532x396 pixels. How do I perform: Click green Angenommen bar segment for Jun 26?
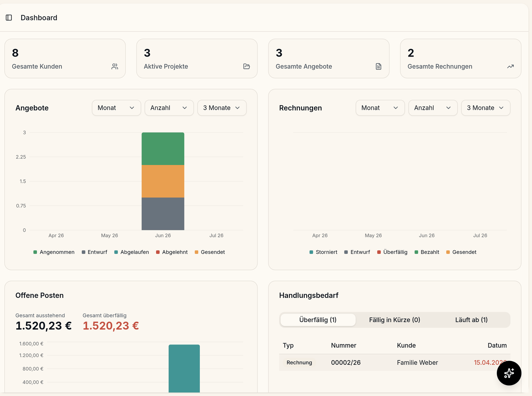(163, 149)
